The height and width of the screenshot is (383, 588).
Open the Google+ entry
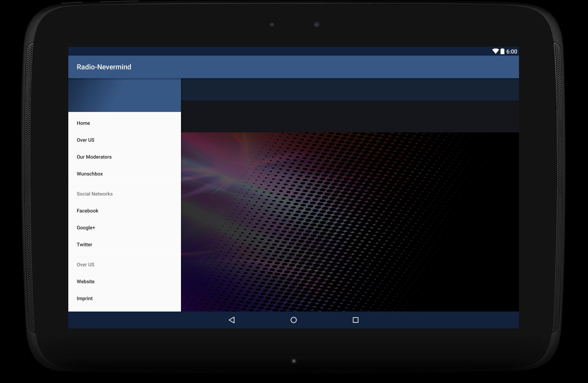tap(125, 228)
